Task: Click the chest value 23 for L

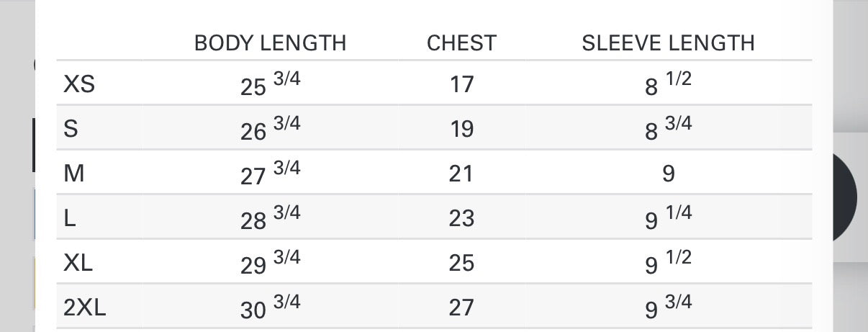Action: (461, 219)
